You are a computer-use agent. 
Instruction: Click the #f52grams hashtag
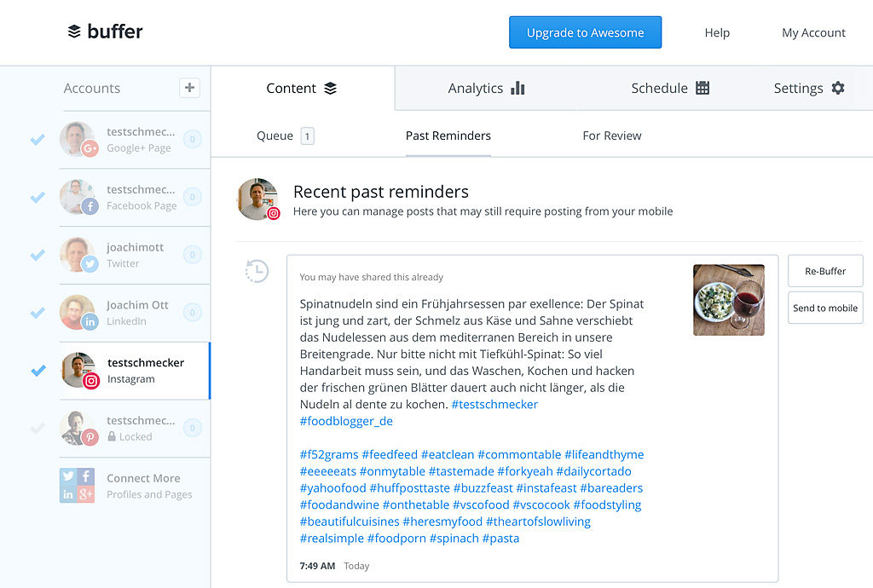[x=329, y=454]
